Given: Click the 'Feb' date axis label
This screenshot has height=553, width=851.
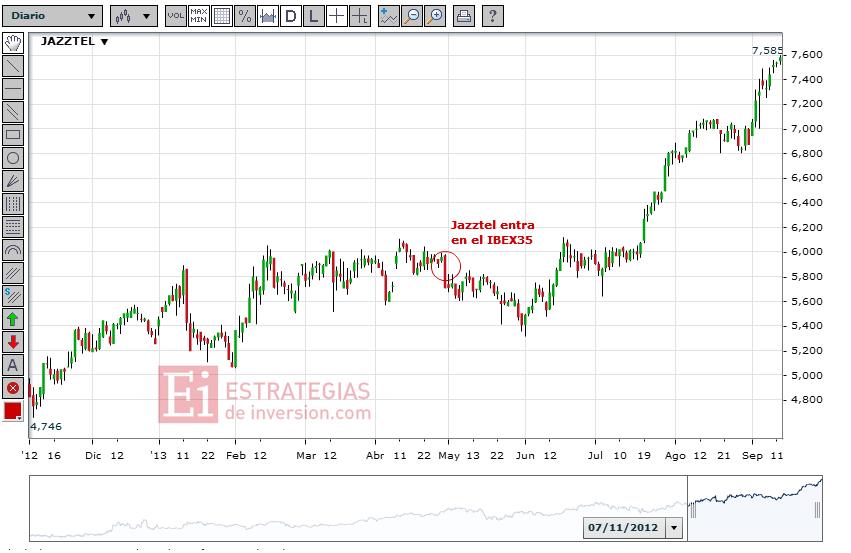Looking at the screenshot, I should point(236,456).
